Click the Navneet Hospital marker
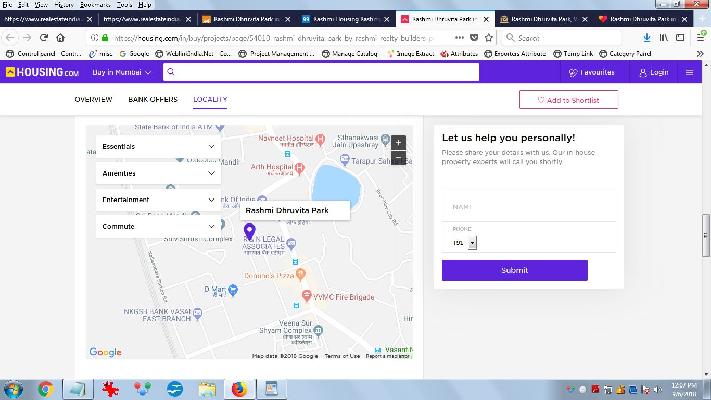The image size is (711, 400). [x=320, y=139]
